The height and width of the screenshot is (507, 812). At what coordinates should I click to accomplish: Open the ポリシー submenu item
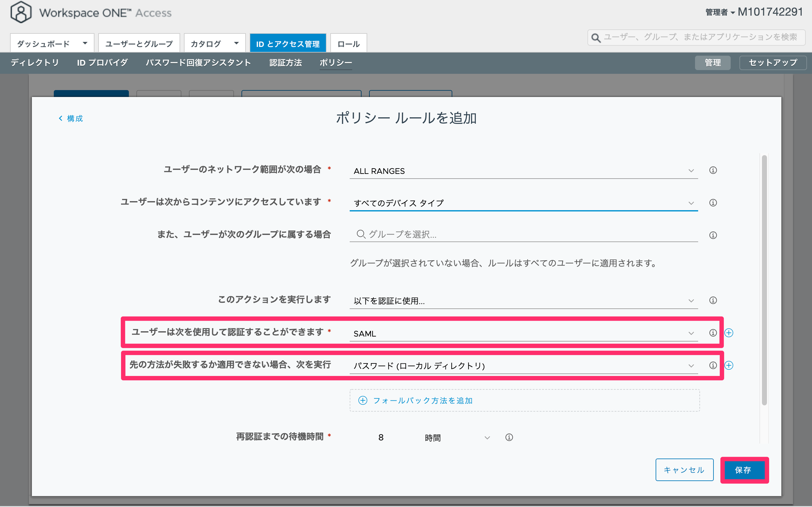coord(336,63)
